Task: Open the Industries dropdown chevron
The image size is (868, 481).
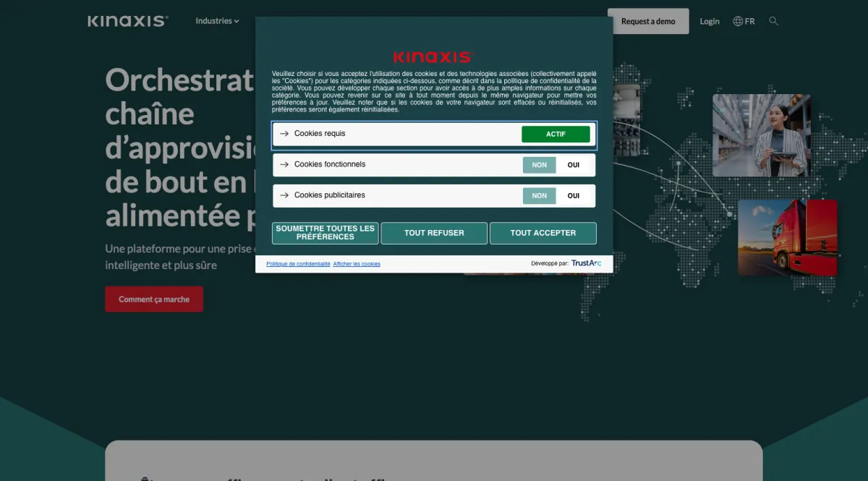Action: point(235,21)
